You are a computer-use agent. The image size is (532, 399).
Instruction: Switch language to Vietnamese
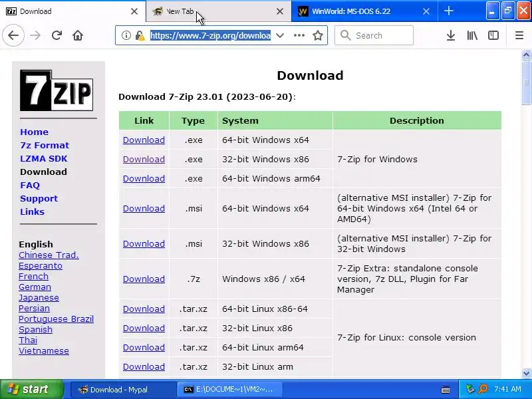44,351
